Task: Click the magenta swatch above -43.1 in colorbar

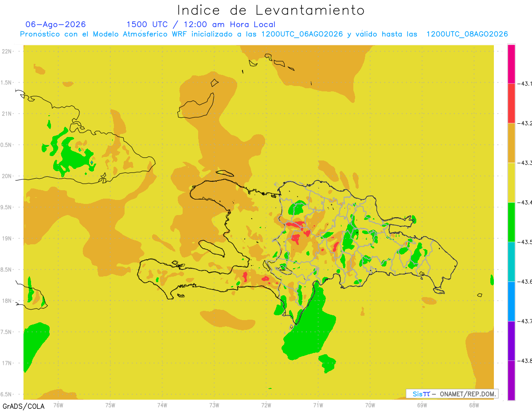Action: (x=511, y=64)
